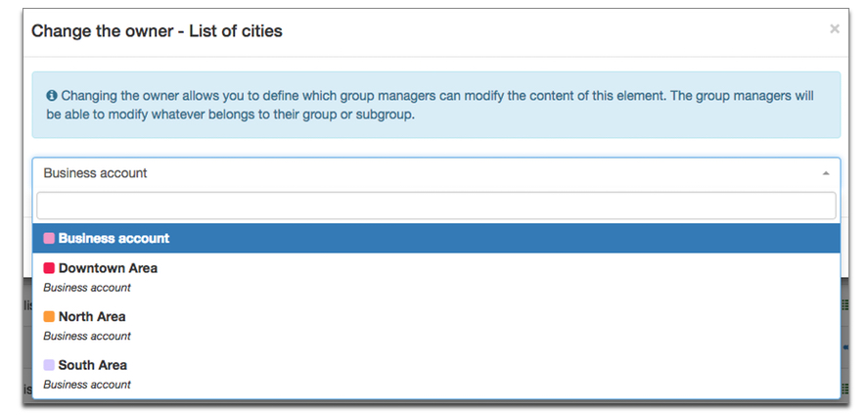Image resolution: width=868 pixels, height=415 pixels.
Task: Choose Downtown Area as owner
Action: [436, 277]
